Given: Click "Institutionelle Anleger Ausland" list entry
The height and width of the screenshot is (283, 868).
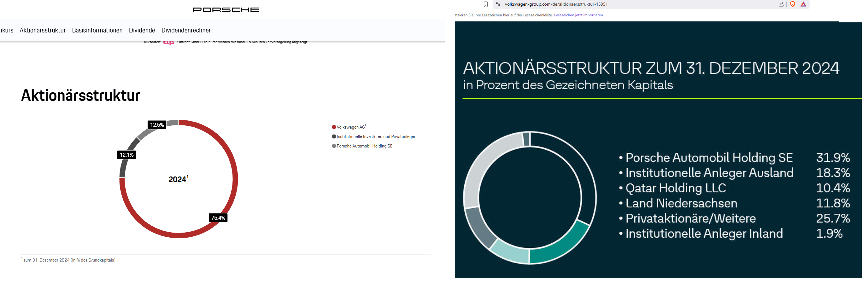Looking at the screenshot, I should coord(709,173).
